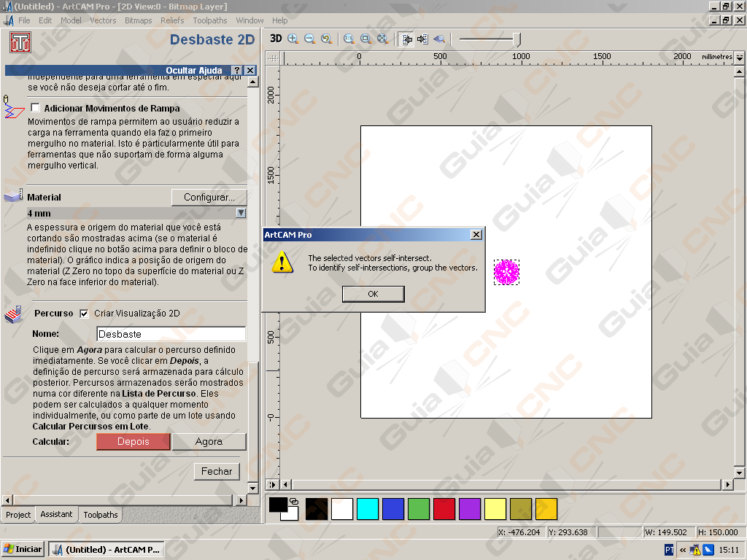Click the PT language indicator in the tray

(x=669, y=550)
